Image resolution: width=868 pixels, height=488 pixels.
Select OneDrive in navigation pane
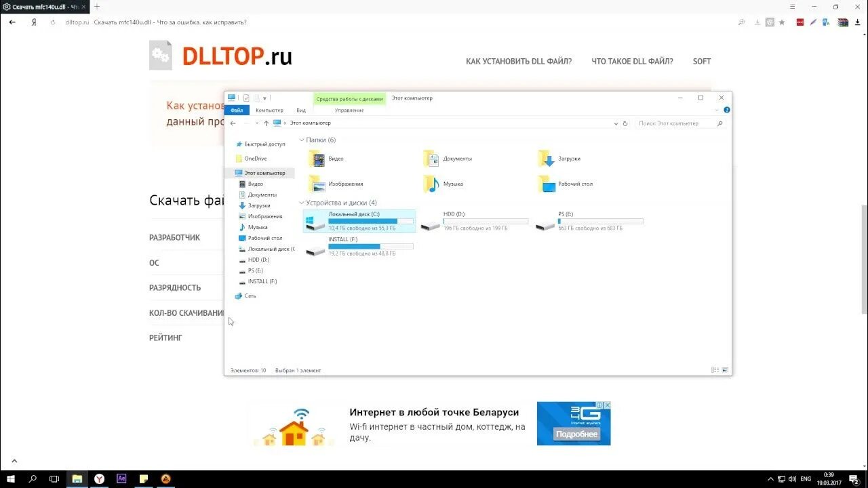[x=251, y=159]
